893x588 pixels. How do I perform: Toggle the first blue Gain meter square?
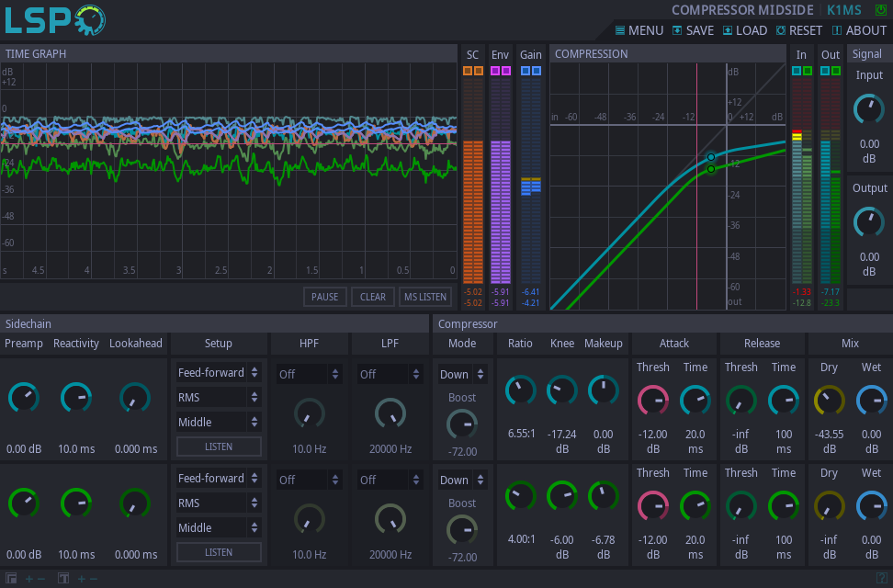click(x=526, y=71)
